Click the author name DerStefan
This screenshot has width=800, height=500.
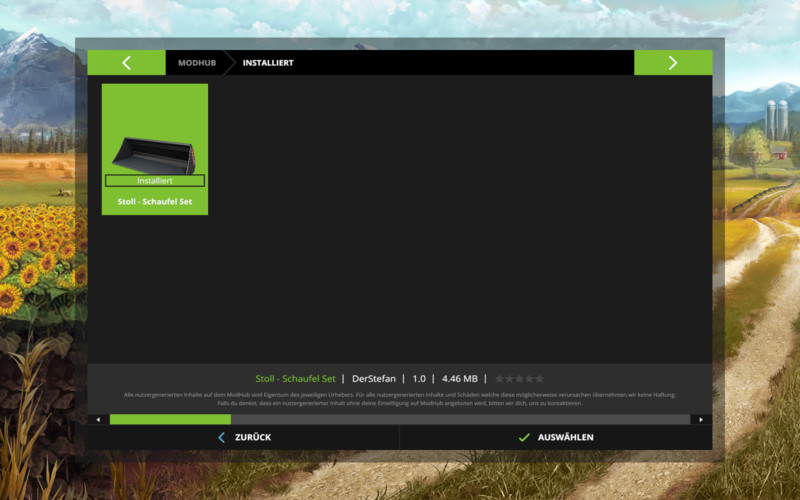click(376, 379)
